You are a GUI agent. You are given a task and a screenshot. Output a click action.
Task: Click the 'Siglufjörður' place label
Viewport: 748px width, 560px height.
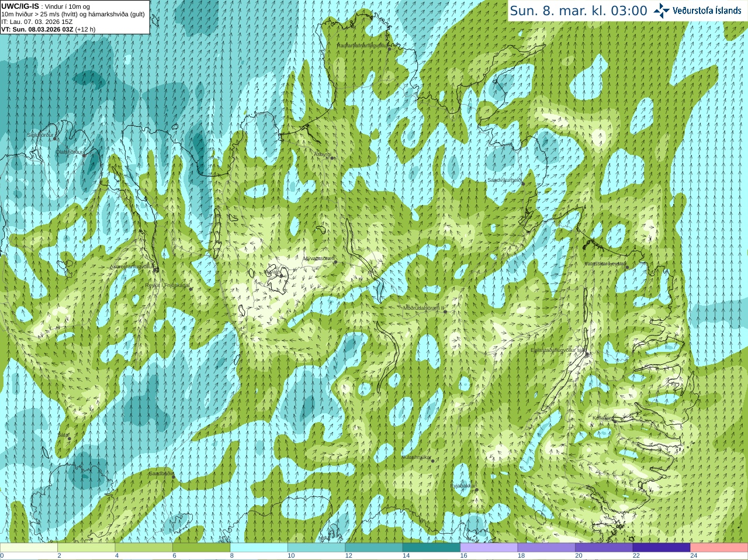(40, 135)
